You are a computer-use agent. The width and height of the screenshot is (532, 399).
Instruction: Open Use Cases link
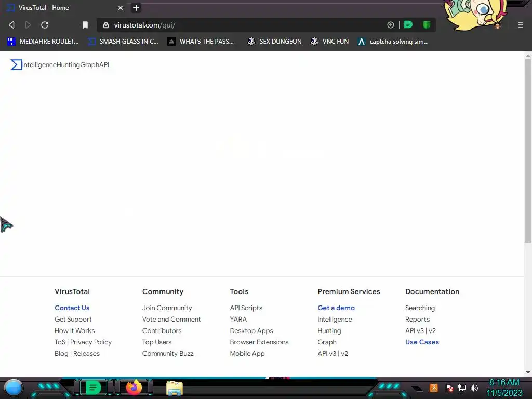click(x=422, y=342)
